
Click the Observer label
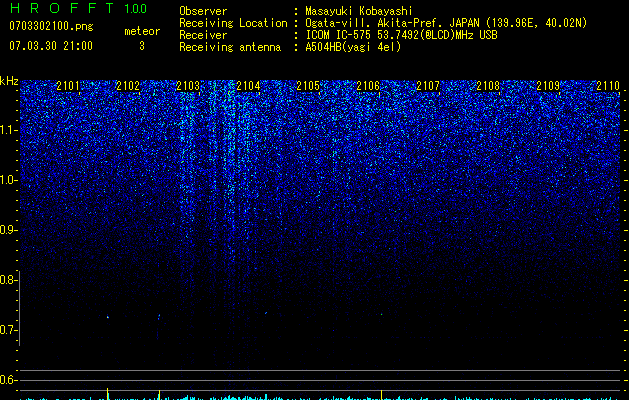tap(203, 11)
